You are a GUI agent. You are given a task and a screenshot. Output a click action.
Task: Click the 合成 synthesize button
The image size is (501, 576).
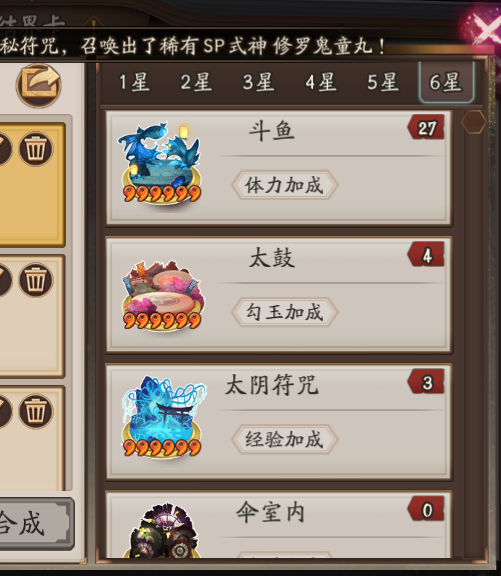[35, 523]
